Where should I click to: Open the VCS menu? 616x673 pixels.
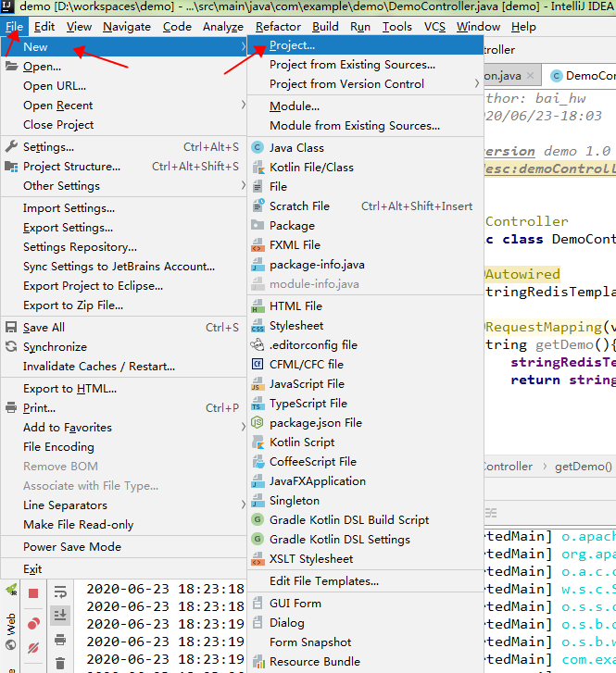tap(434, 27)
